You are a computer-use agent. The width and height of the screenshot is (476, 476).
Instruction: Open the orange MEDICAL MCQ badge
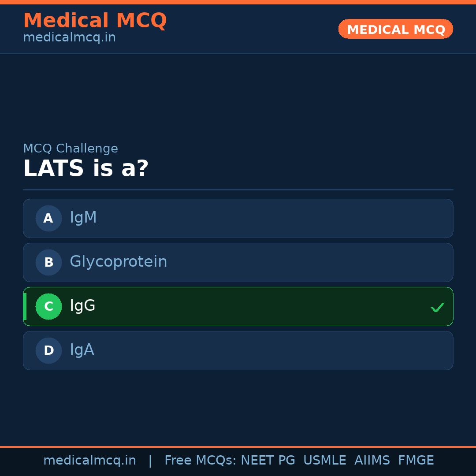click(395, 29)
